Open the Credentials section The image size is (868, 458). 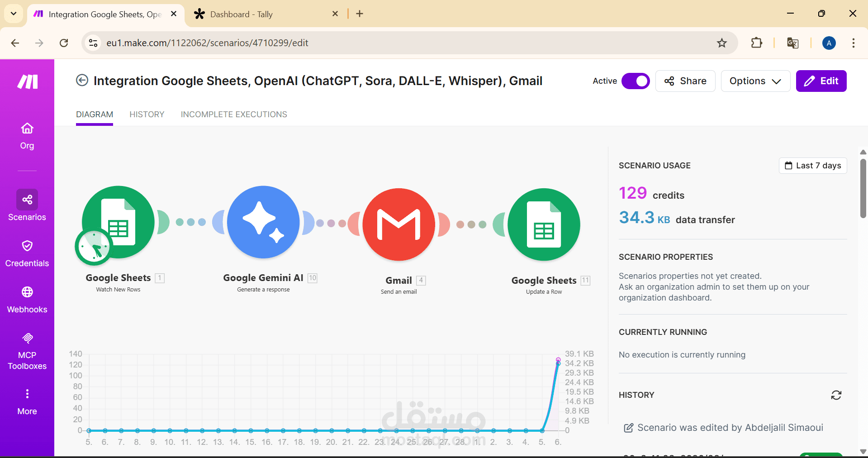pos(27,253)
